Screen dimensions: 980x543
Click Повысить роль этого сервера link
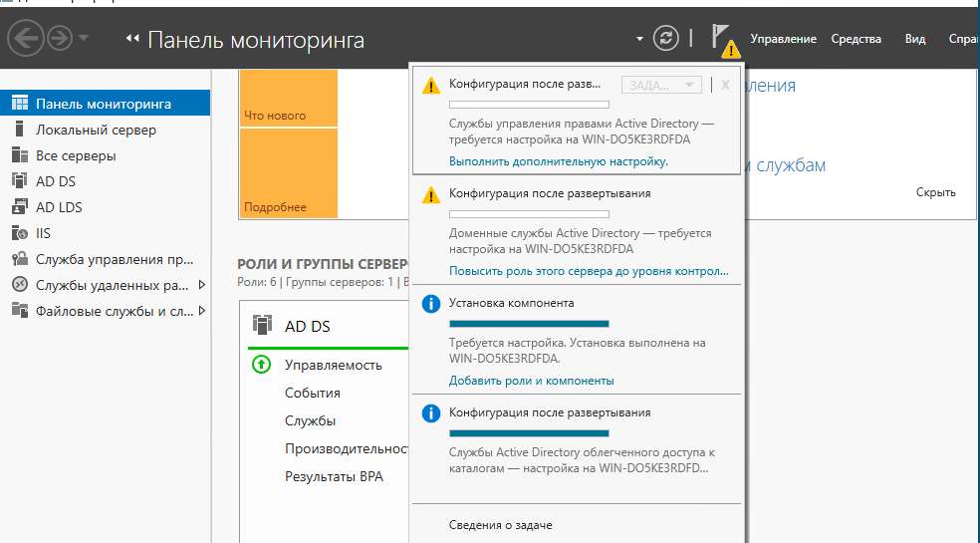pyautogui.click(x=589, y=271)
